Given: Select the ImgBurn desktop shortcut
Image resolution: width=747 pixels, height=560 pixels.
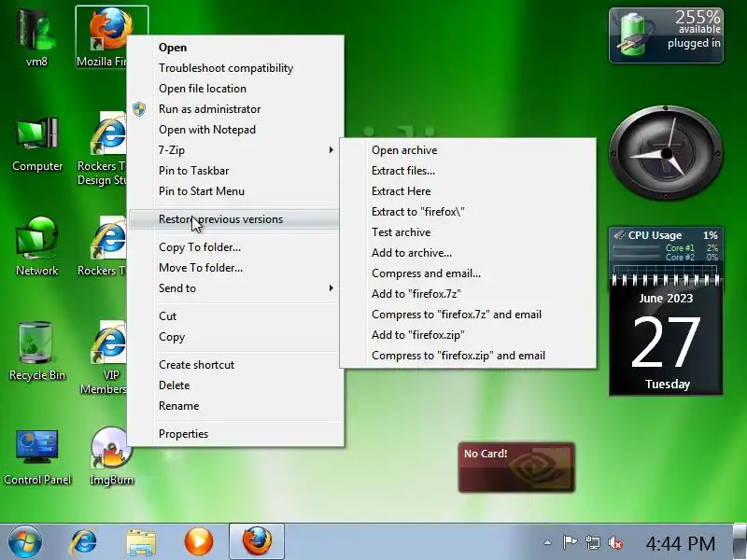Looking at the screenshot, I should click(x=111, y=455).
